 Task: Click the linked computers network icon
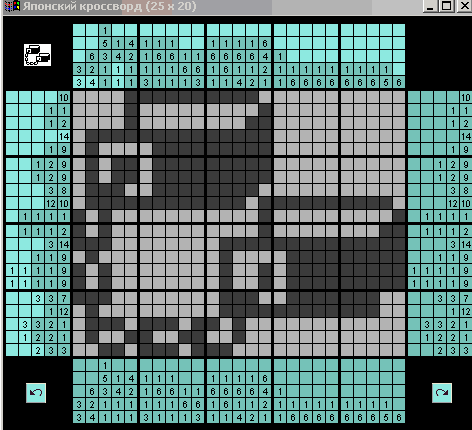click(37, 55)
